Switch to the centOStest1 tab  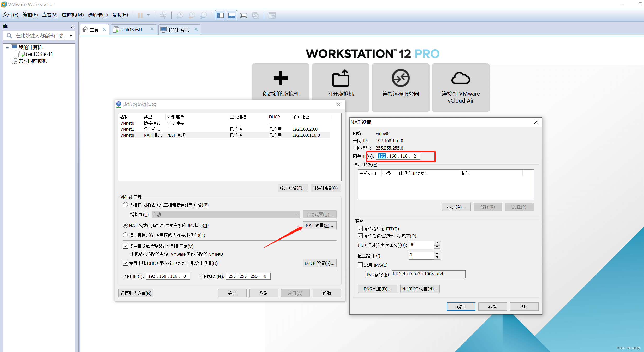click(x=131, y=29)
